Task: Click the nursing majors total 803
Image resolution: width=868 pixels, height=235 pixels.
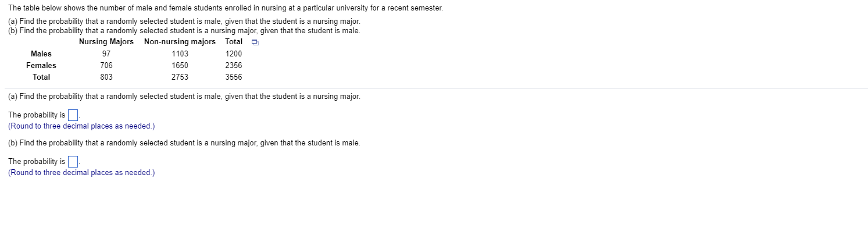Action: (x=106, y=77)
